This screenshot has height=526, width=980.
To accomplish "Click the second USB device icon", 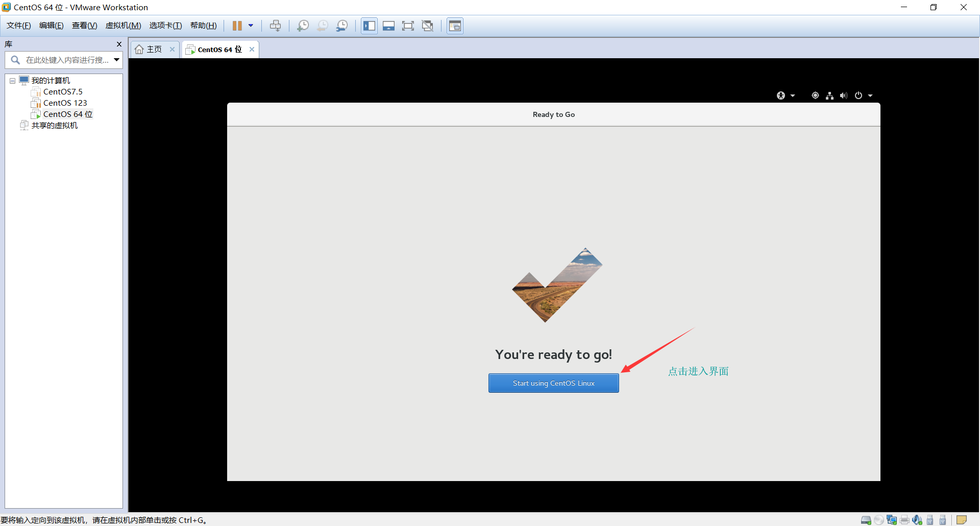I will (943, 520).
